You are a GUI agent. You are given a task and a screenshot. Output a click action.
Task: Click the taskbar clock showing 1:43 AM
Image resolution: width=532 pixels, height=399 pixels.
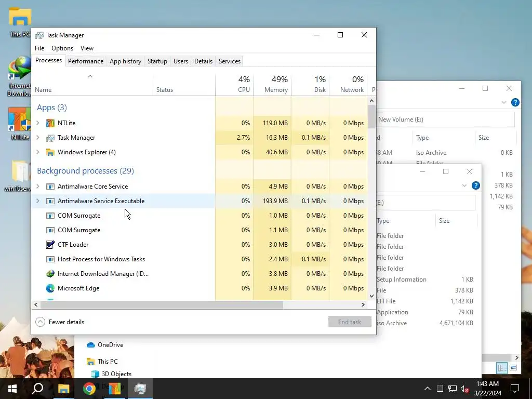coord(487,389)
